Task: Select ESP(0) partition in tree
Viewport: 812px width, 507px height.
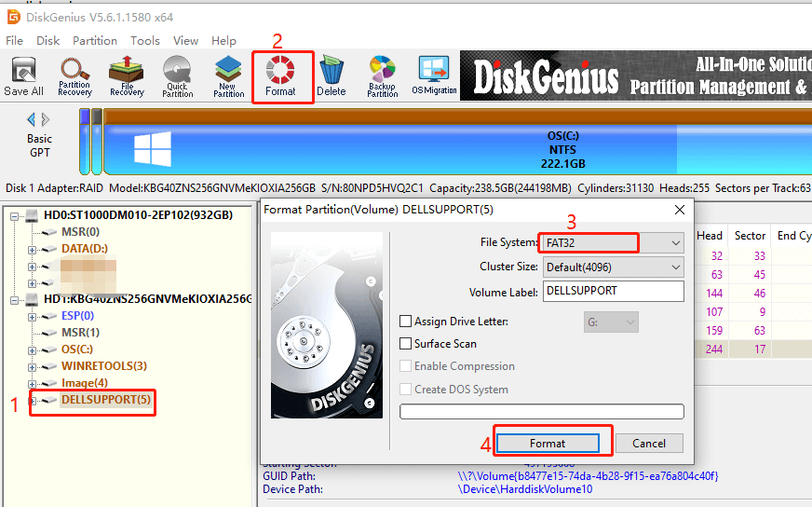Action: (77, 316)
